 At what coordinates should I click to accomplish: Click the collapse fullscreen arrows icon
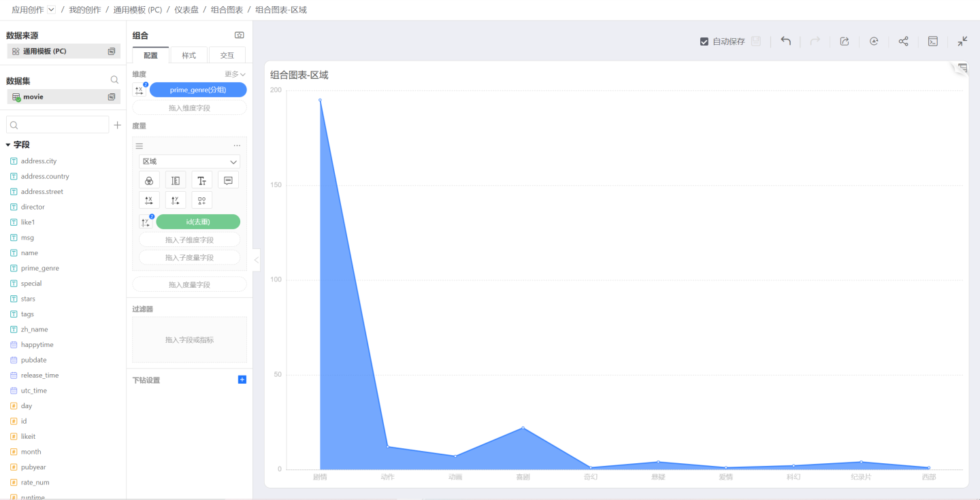pyautogui.click(x=962, y=41)
